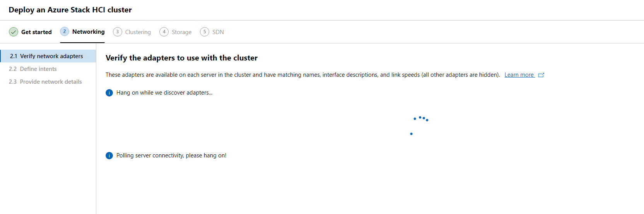Screen dimensions: 644x214
Task: Open the Storage step
Action: [181, 32]
